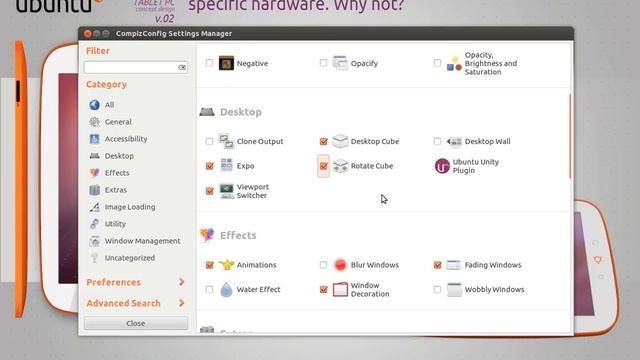Disable the Fading Windows checkbox

(x=437, y=265)
